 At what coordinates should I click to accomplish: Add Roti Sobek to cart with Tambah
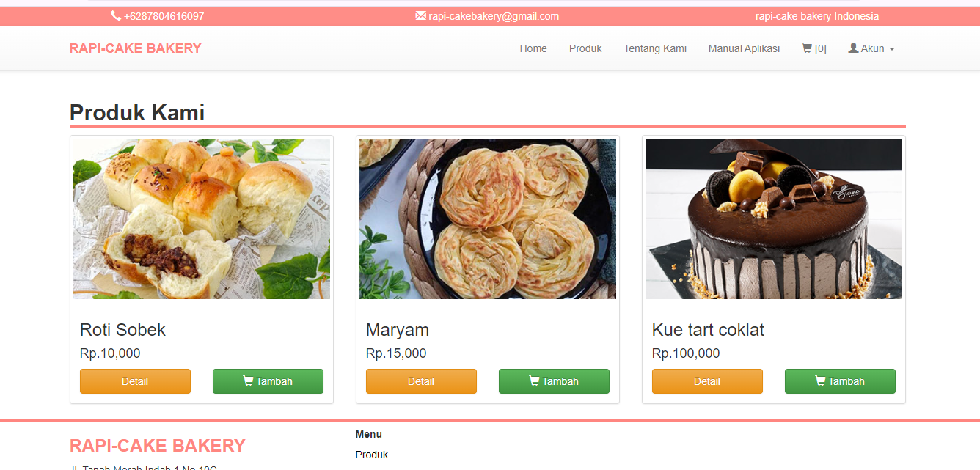pyautogui.click(x=268, y=381)
